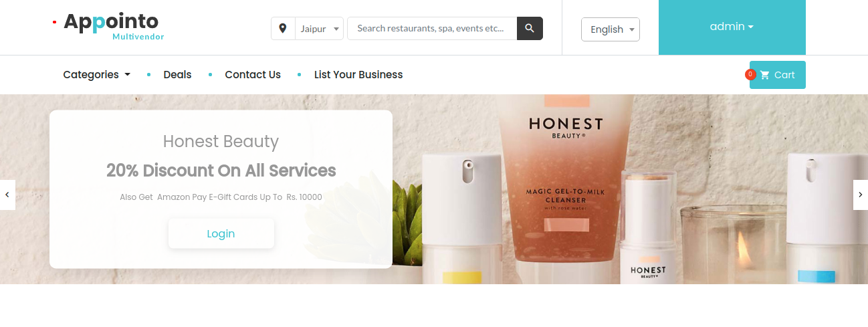Click the magnifier search icon button

530,28
